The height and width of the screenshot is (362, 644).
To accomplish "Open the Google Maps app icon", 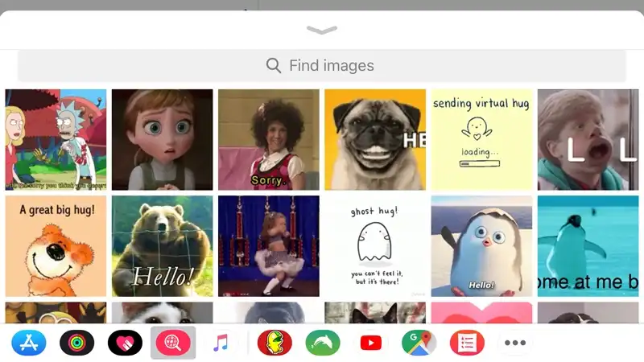I will click(419, 343).
